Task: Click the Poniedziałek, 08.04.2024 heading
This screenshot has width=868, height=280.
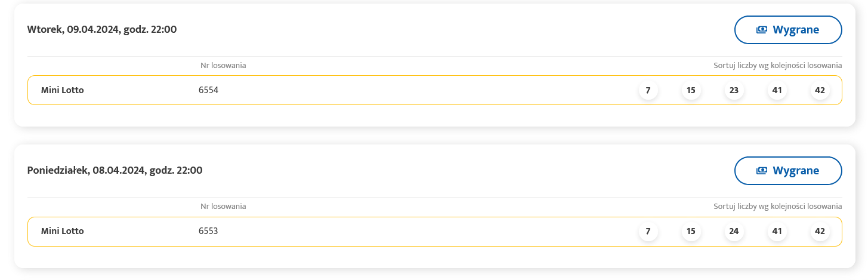Action: click(x=115, y=171)
